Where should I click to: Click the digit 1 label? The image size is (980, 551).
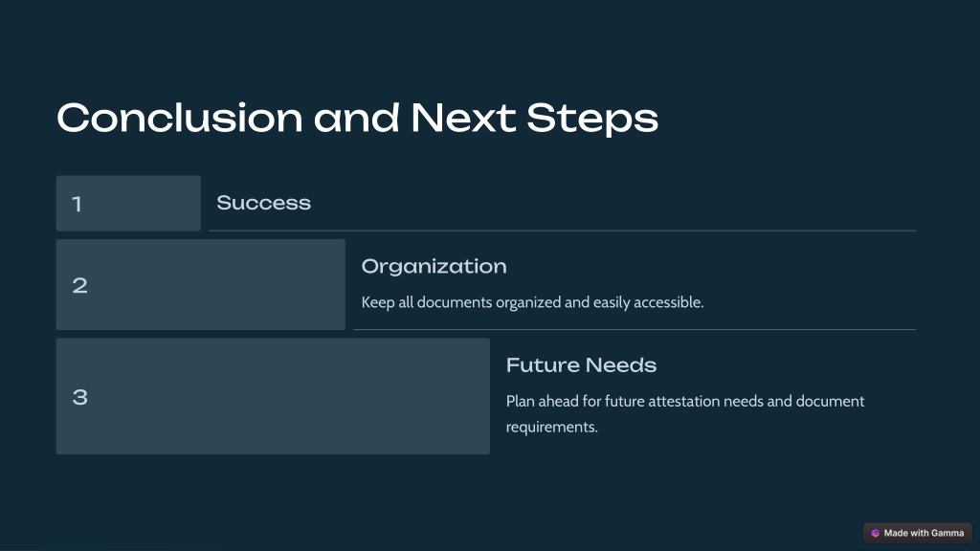click(77, 204)
